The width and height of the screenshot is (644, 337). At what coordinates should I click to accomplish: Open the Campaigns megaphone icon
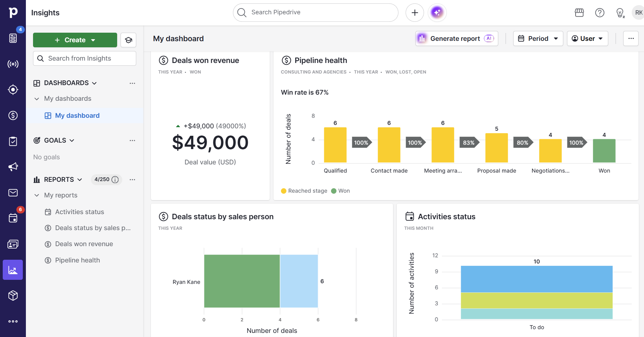[x=13, y=166]
